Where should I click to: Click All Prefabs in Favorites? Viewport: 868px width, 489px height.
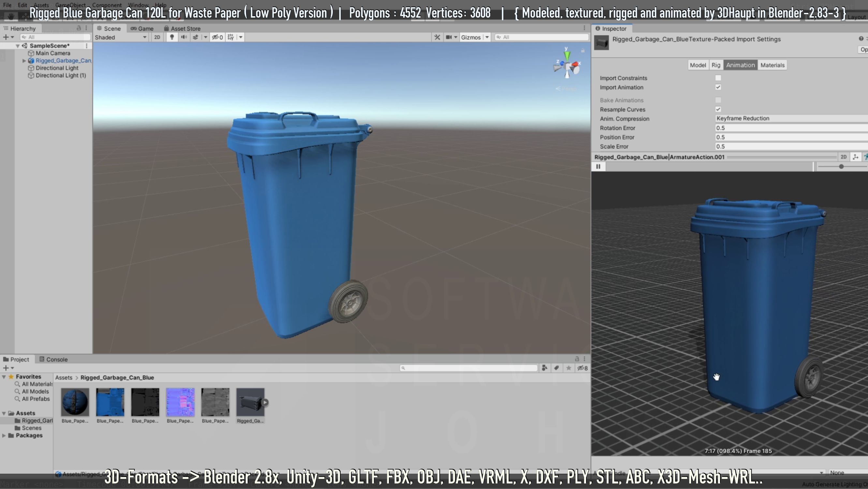[x=36, y=399]
